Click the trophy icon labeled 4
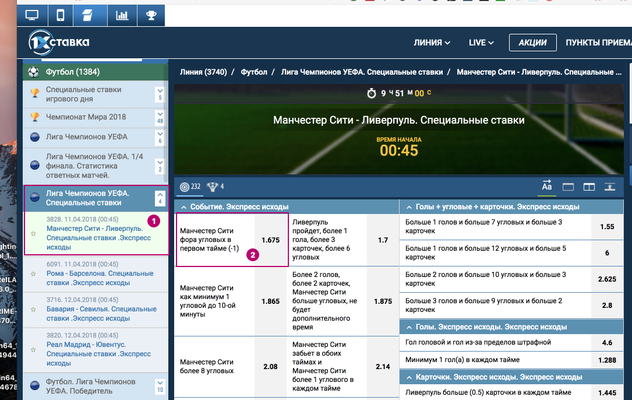632x400 pixels. coord(212,187)
